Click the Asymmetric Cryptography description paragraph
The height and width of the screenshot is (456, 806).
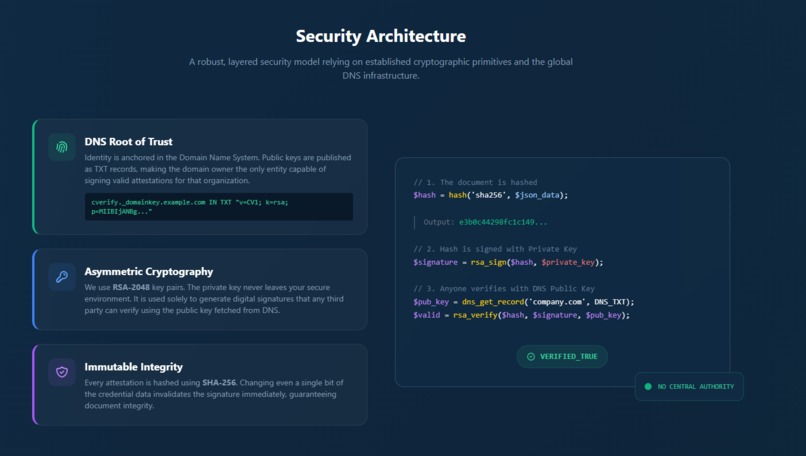(x=214, y=299)
